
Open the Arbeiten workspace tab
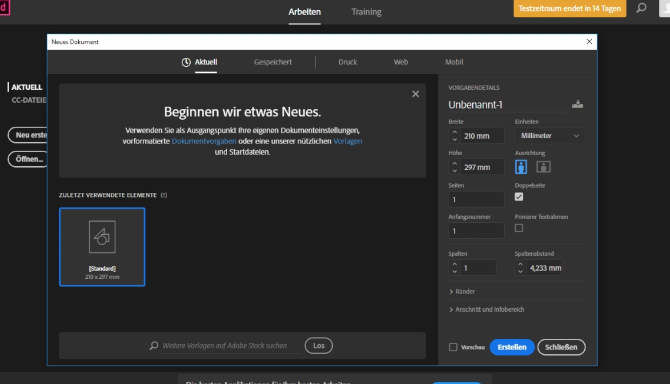304,12
